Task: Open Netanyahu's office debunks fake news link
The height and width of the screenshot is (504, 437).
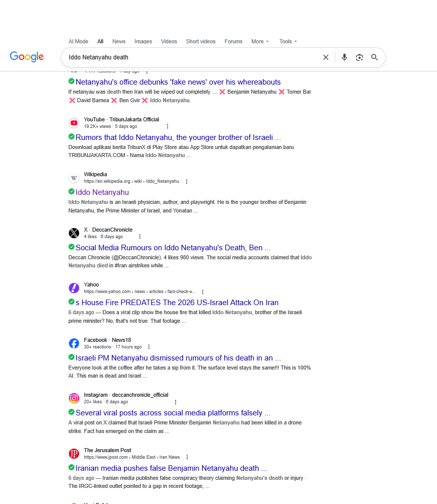Action: tap(178, 82)
